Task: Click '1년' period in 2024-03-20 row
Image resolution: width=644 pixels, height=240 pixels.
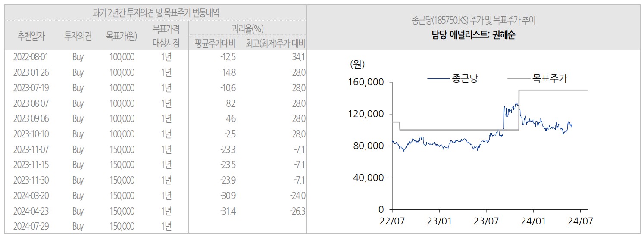Action: [166, 196]
